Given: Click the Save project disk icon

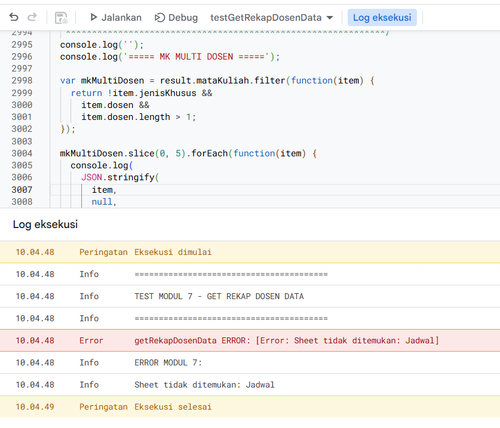Looking at the screenshot, I should 61,17.
